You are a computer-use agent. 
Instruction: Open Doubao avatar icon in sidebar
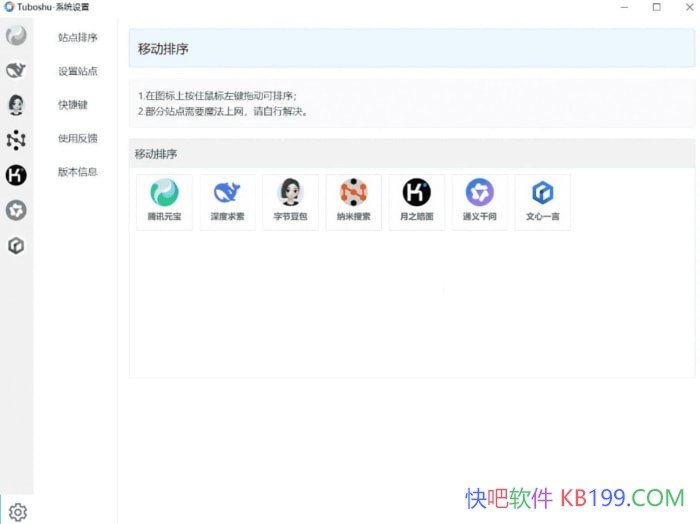coord(16,105)
